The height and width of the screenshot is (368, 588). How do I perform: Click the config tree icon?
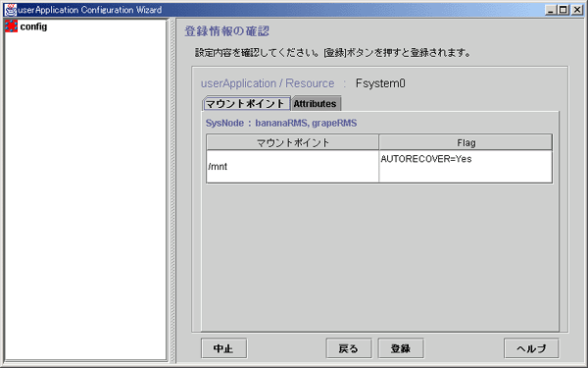(x=11, y=26)
